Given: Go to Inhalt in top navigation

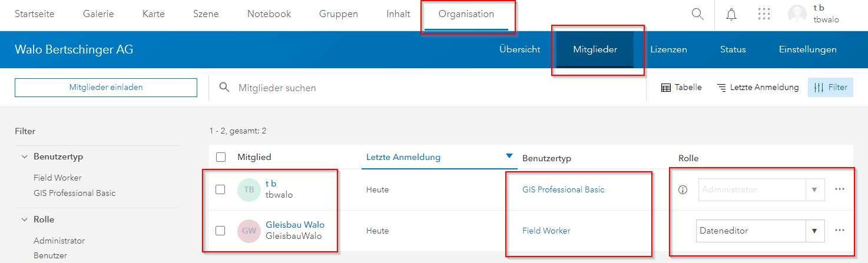Looking at the screenshot, I should pyautogui.click(x=398, y=14).
